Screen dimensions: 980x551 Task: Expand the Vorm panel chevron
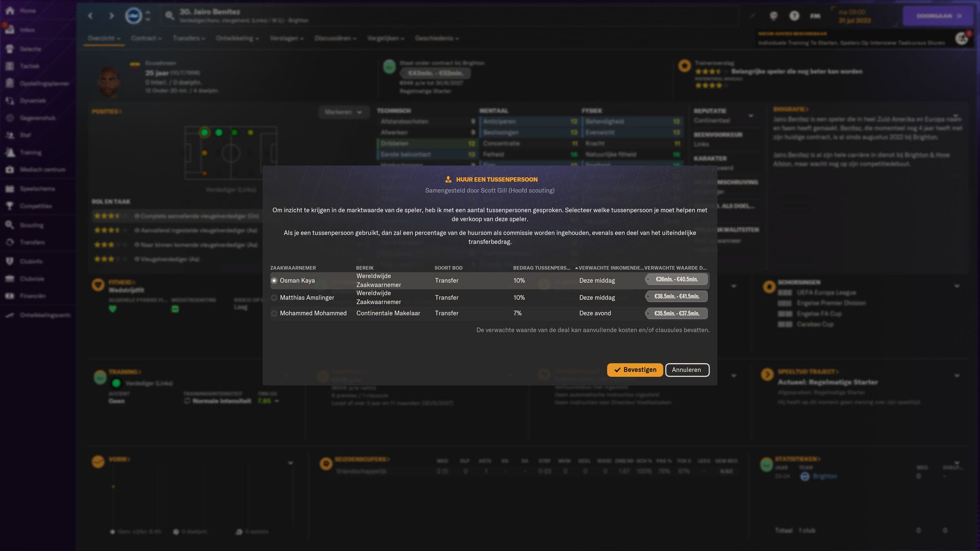[290, 463]
